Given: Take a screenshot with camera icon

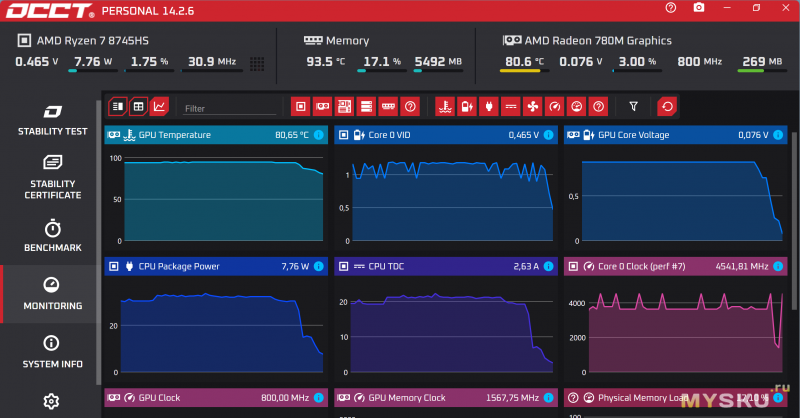Looking at the screenshot, I should (x=699, y=8).
